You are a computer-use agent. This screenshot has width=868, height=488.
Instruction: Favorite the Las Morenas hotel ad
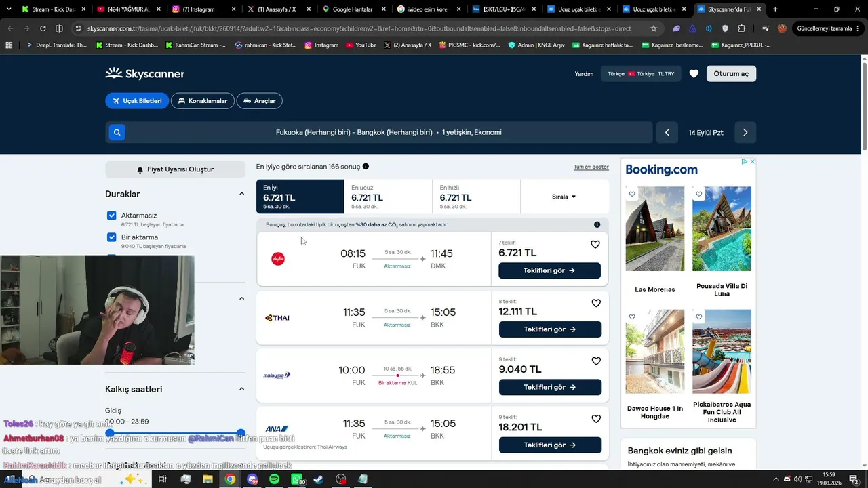tap(632, 194)
